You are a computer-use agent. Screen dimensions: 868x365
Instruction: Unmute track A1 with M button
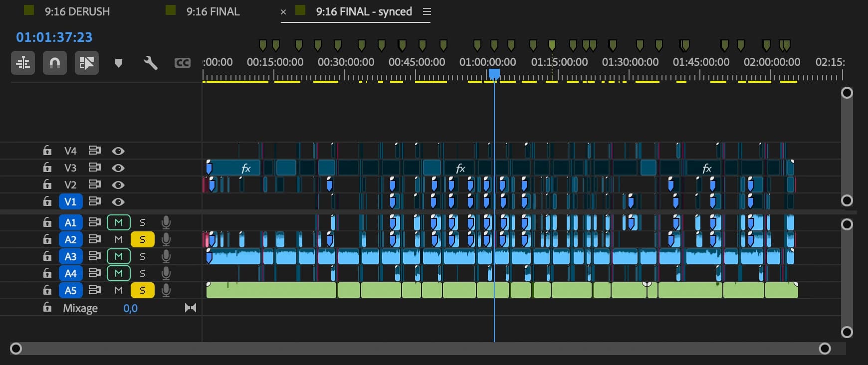pyautogui.click(x=119, y=222)
